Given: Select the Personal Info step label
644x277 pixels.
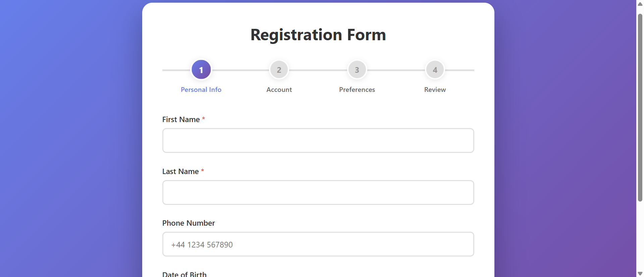Looking at the screenshot, I should point(201,90).
